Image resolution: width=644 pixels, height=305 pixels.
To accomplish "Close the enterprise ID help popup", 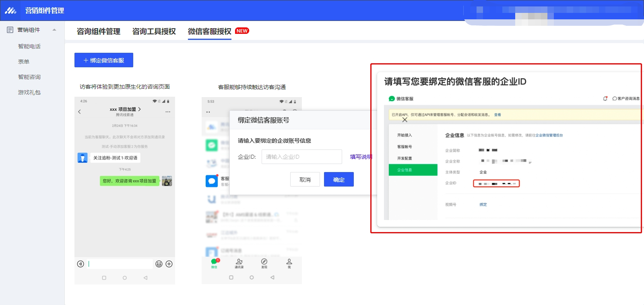I will coord(405,120).
